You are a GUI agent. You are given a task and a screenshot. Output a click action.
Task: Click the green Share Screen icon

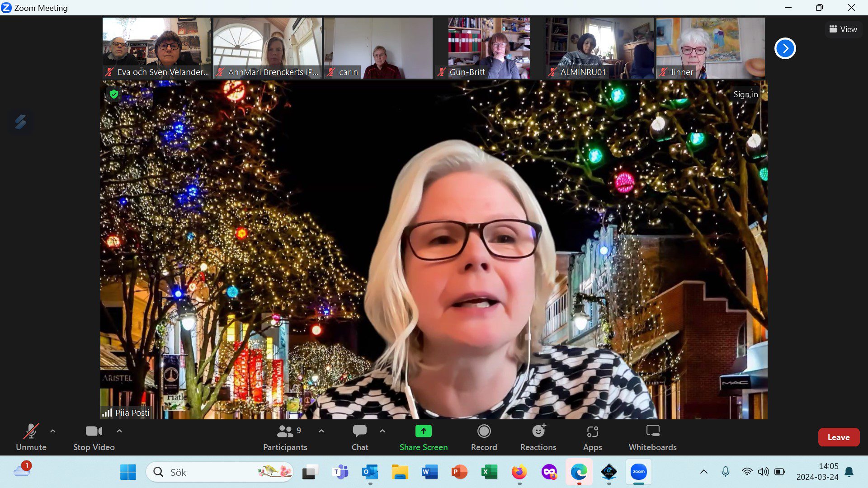(x=423, y=431)
